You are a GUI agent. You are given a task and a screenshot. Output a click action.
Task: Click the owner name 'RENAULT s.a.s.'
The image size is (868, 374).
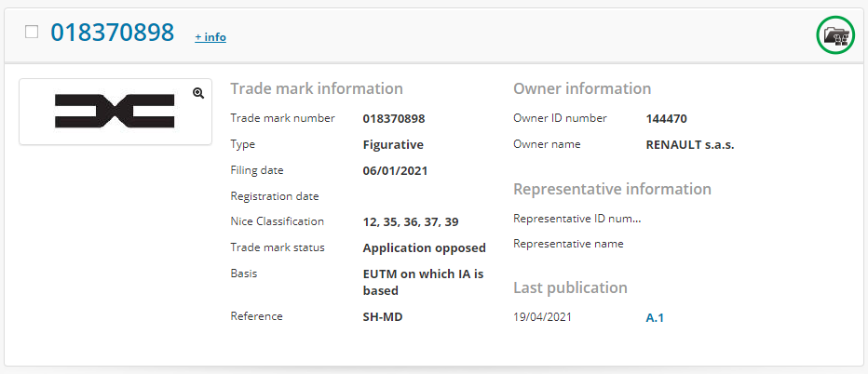coord(690,145)
